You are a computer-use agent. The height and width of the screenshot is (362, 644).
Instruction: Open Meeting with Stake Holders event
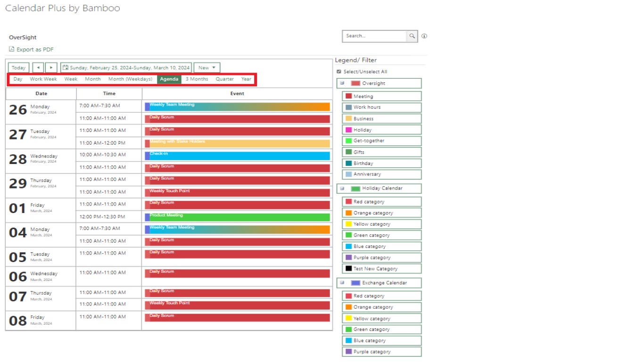[238, 144]
